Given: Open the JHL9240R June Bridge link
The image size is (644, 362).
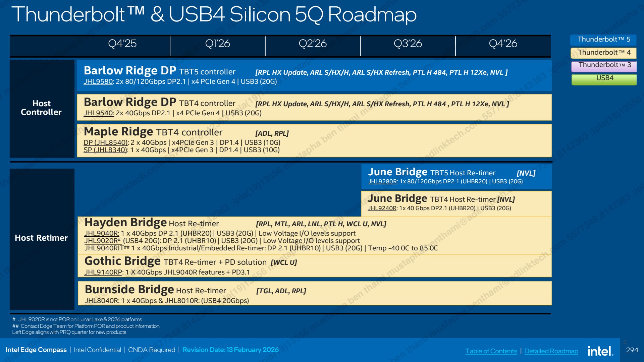Looking at the screenshot, I should (382, 208).
